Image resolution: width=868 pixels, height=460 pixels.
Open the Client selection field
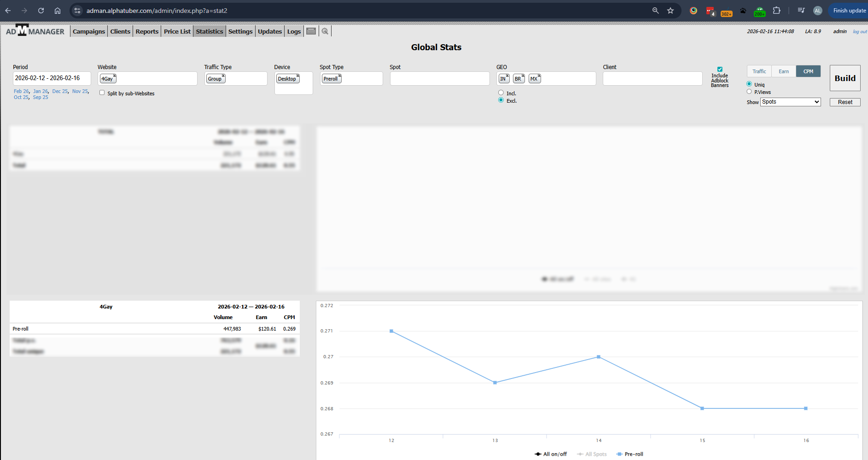pyautogui.click(x=652, y=79)
